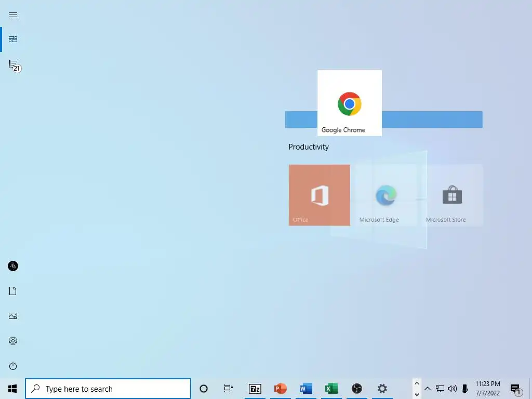Open the user account avatar
This screenshot has width=532, height=399.
(13, 266)
